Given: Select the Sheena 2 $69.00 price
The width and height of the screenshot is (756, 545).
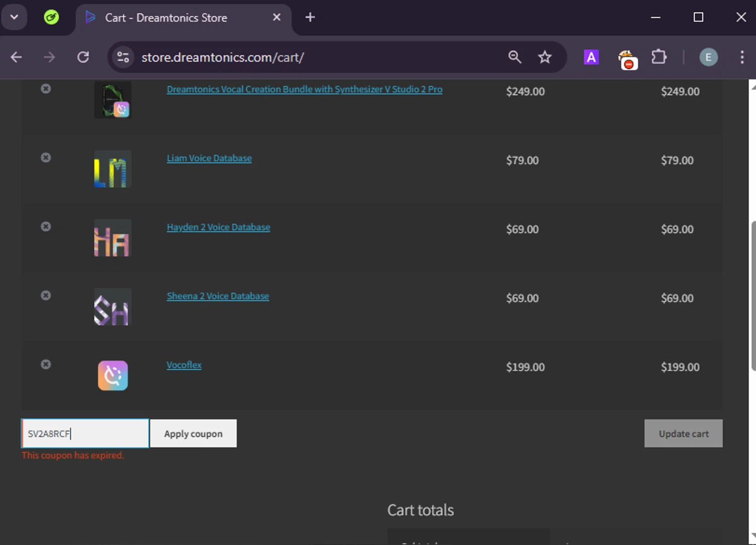Looking at the screenshot, I should (522, 298).
